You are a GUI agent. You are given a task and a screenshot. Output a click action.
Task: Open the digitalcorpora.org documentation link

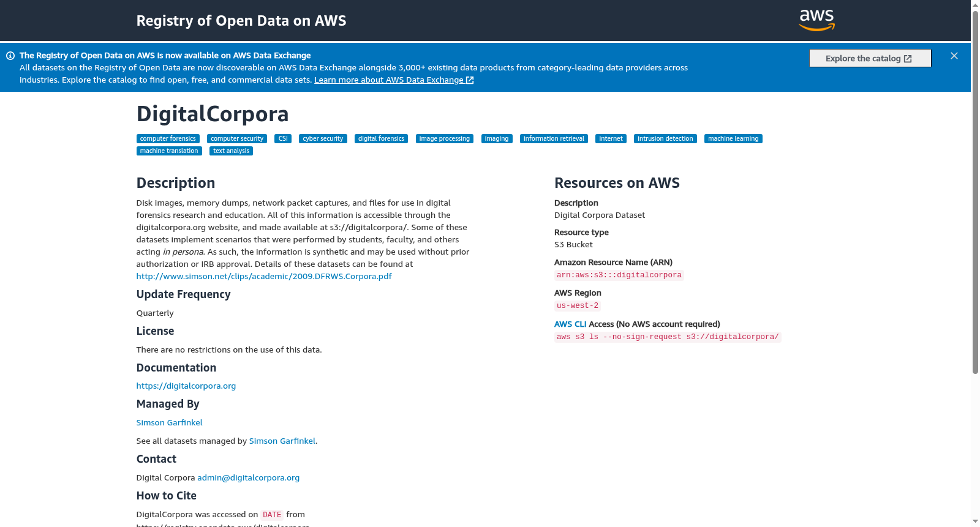[186, 386]
